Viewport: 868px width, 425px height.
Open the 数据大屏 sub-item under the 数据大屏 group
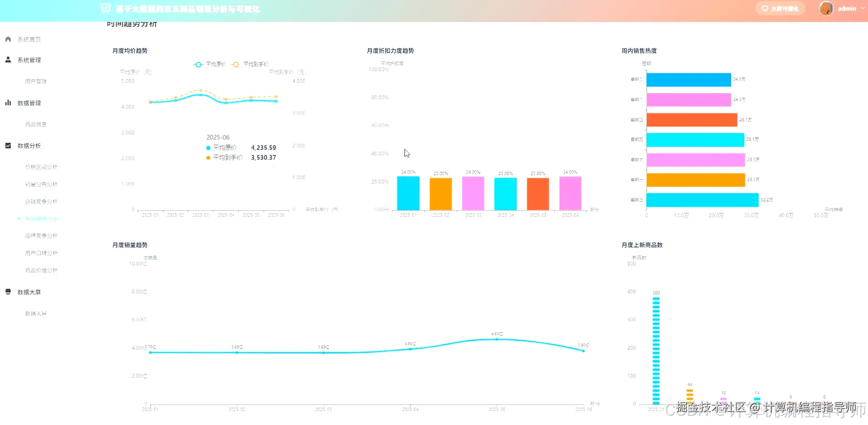(x=36, y=314)
